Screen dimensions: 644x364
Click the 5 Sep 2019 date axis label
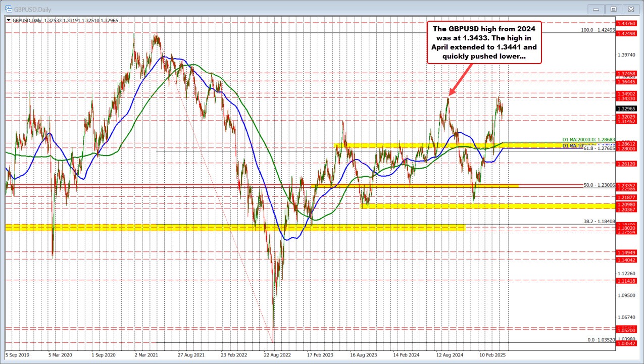click(17, 355)
